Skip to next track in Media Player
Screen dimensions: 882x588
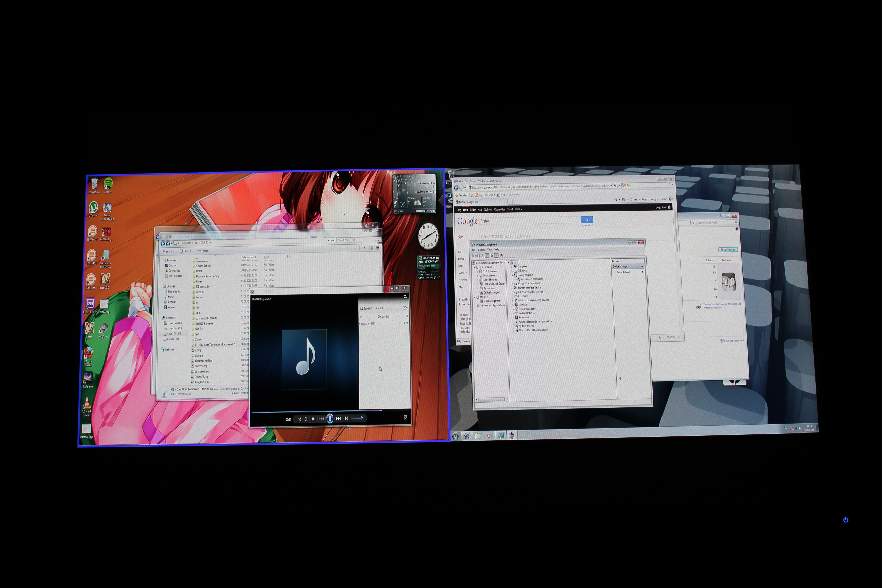point(338,418)
